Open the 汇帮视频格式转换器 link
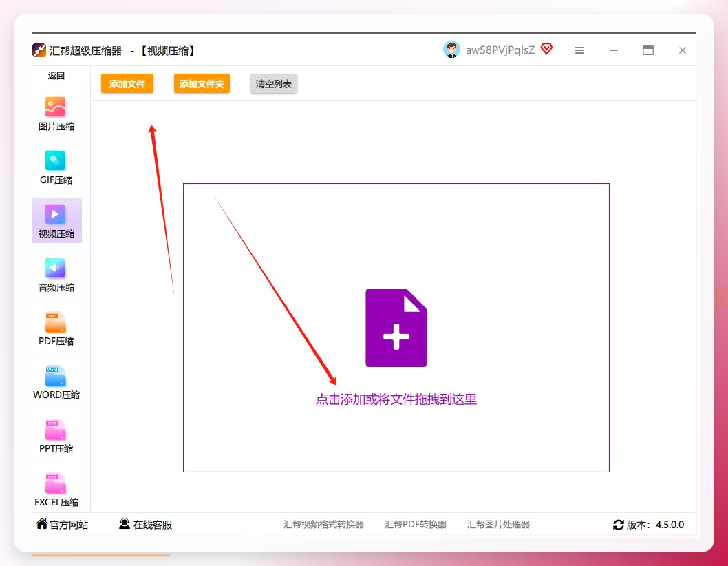The height and width of the screenshot is (566, 728). click(323, 525)
